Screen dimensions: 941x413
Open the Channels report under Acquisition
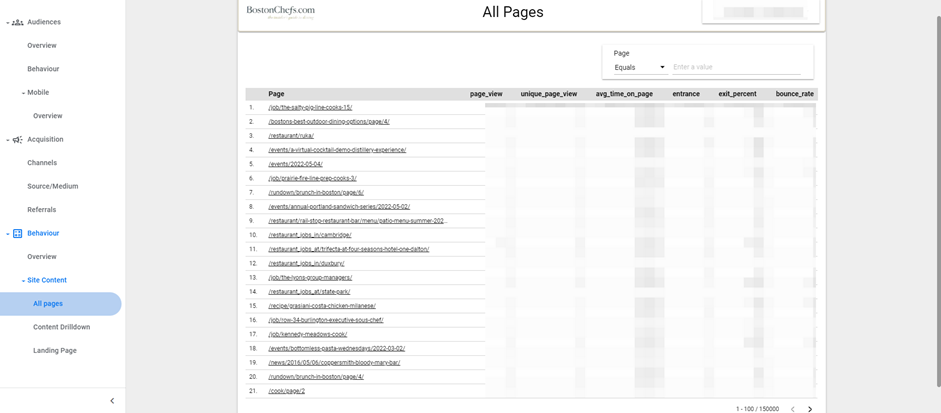point(42,163)
